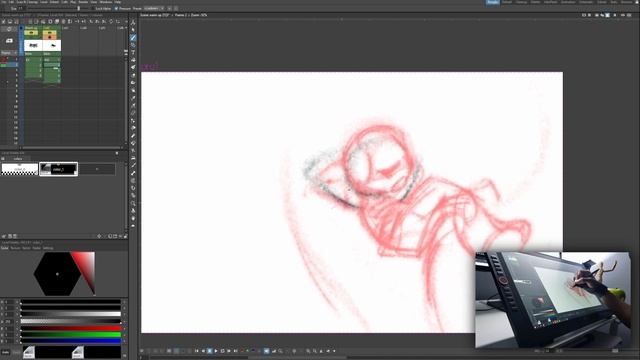The width and height of the screenshot is (640, 360).
Task: Toggle Safe Area in viewer title bar
Action: point(584,15)
